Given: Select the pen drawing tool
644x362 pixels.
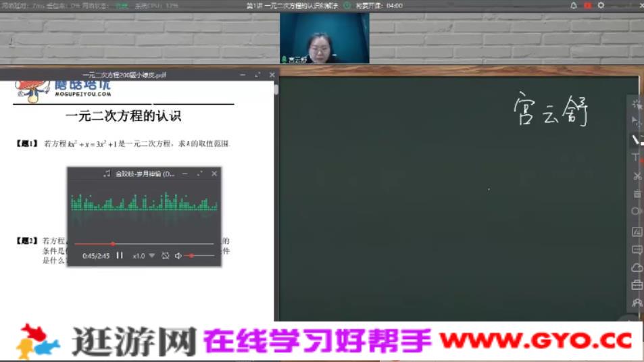Looking at the screenshot, I should pyautogui.click(x=637, y=140).
